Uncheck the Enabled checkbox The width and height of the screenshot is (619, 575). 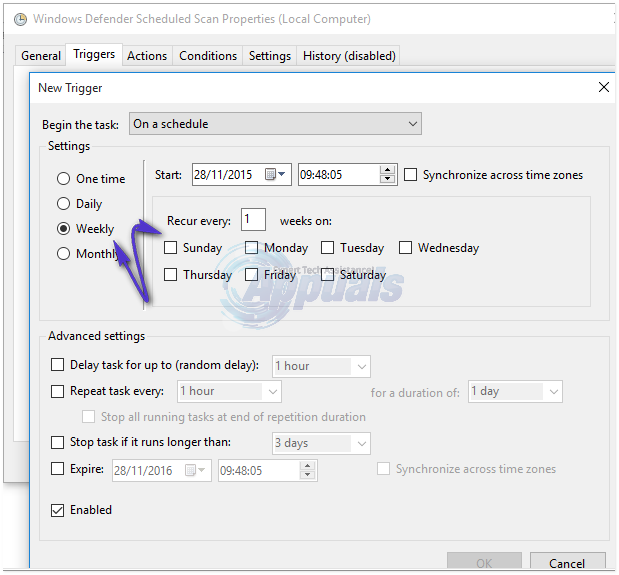[x=57, y=510]
